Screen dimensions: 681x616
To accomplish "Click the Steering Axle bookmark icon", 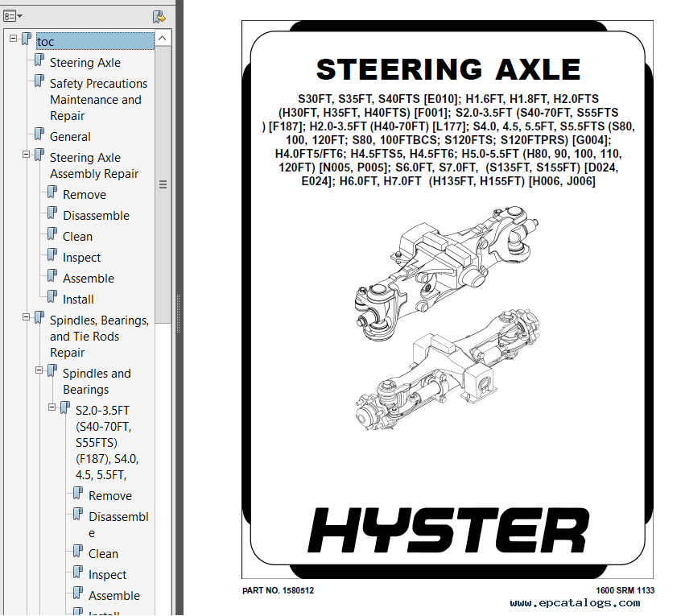I will coord(39,60).
